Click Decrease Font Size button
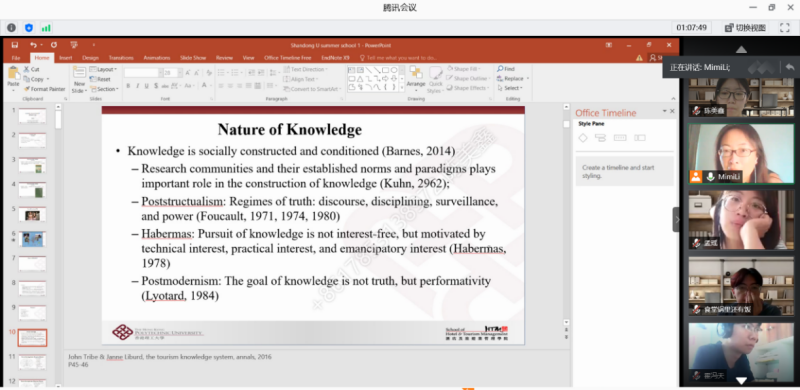The width and height of the screenshot is (800, 390). tap(197, 72)
